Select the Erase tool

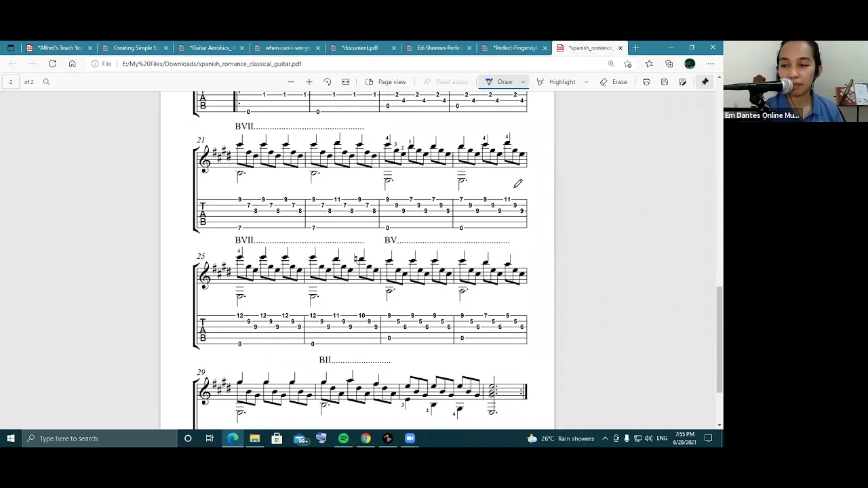point(613,82)
